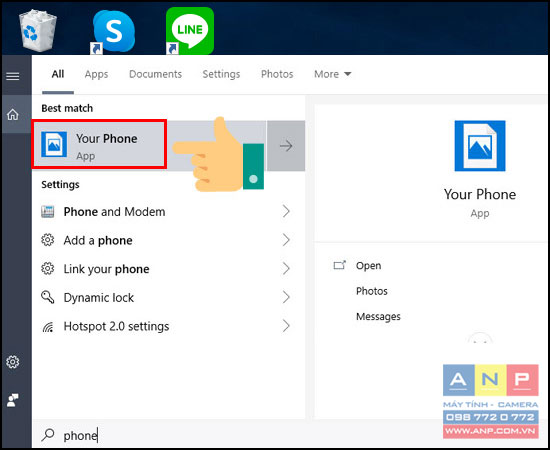This screenshot has height=450, width=550.
Task: Open Phone and Modem setting
Action: coord(168,211)
